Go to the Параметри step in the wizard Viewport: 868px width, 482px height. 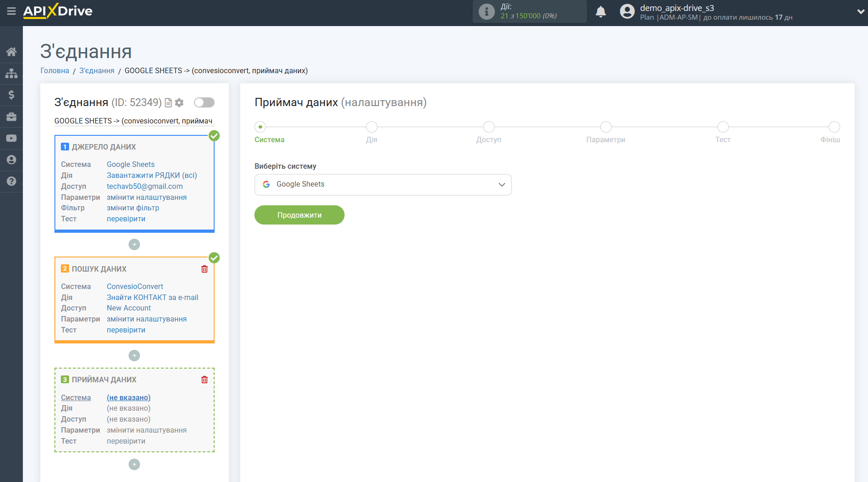605,127
